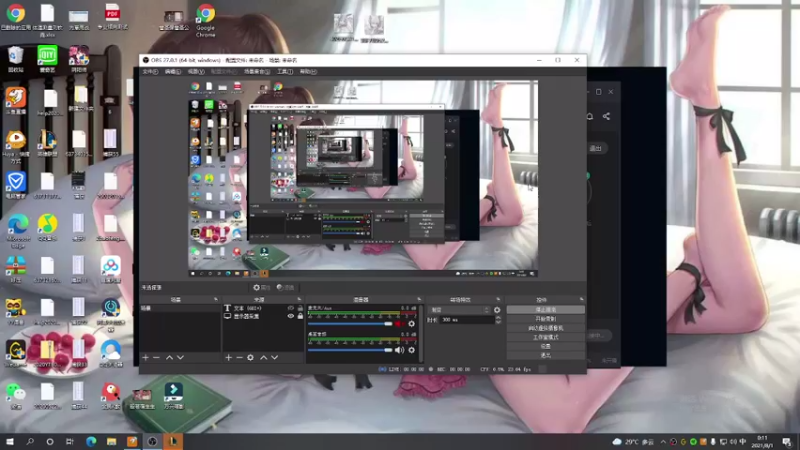
Task: Toggle lock on display capture source
Action: coord(301,316)
